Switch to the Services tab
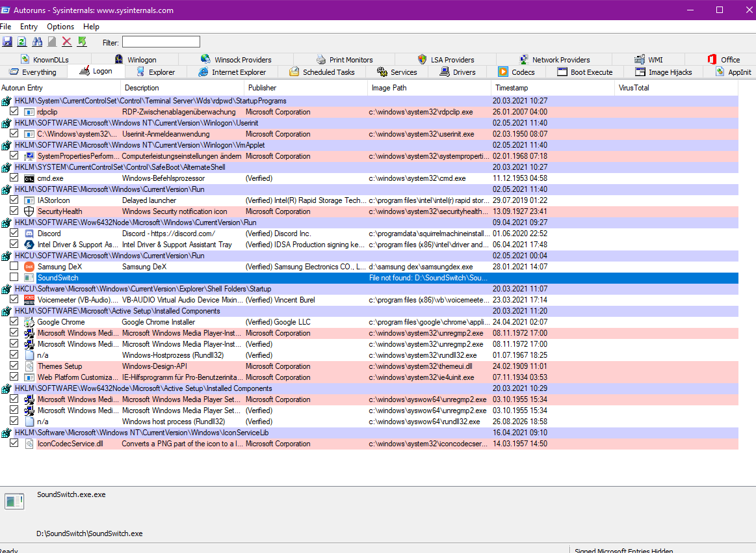The height and width of the screenshot is (553, 756). point(397,72)
